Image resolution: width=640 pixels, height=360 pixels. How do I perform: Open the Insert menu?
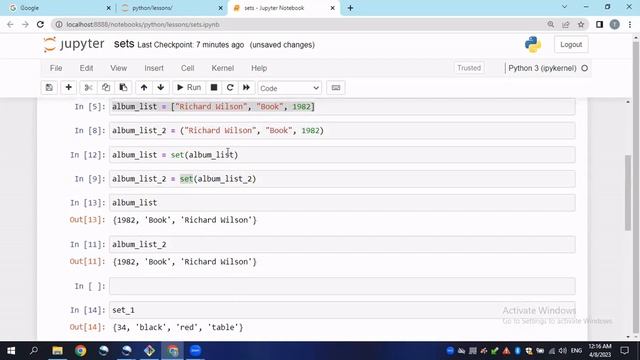(x=154, y=68)
